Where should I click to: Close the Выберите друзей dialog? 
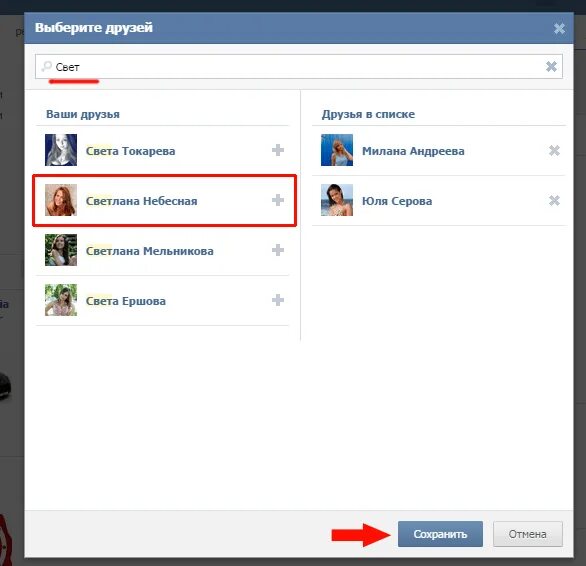pos(559,28)
